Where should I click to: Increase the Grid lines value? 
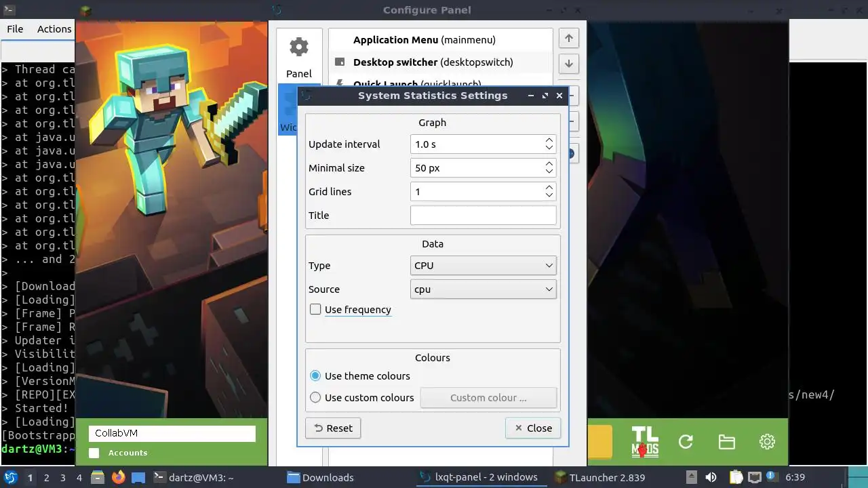coord(549,187)
